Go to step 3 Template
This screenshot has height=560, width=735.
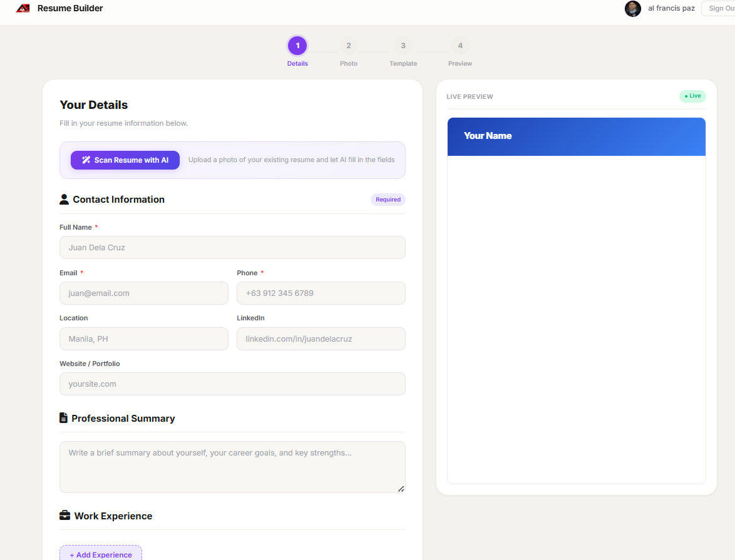(x=403, y=46)
